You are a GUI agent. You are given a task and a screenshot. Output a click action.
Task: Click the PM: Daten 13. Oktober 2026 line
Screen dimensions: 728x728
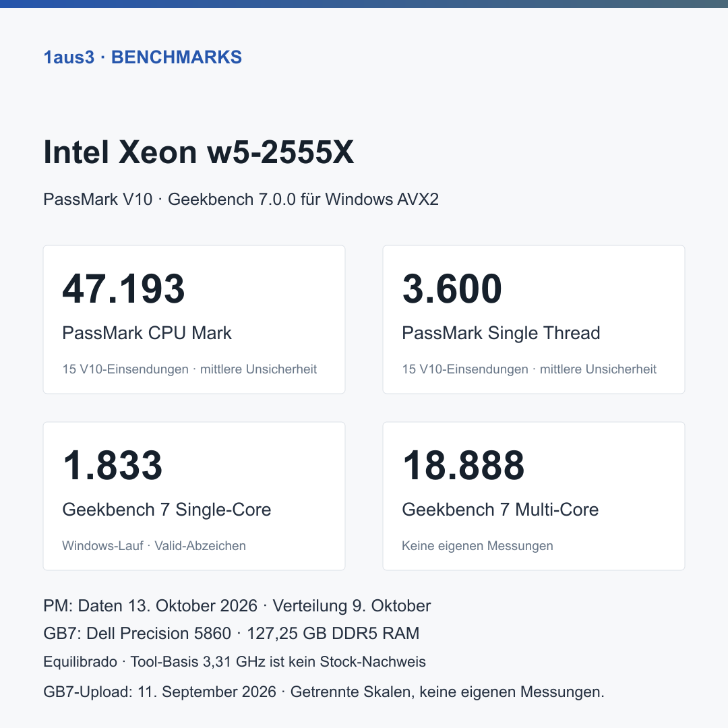pyautogui.click(x=237, y=606)
